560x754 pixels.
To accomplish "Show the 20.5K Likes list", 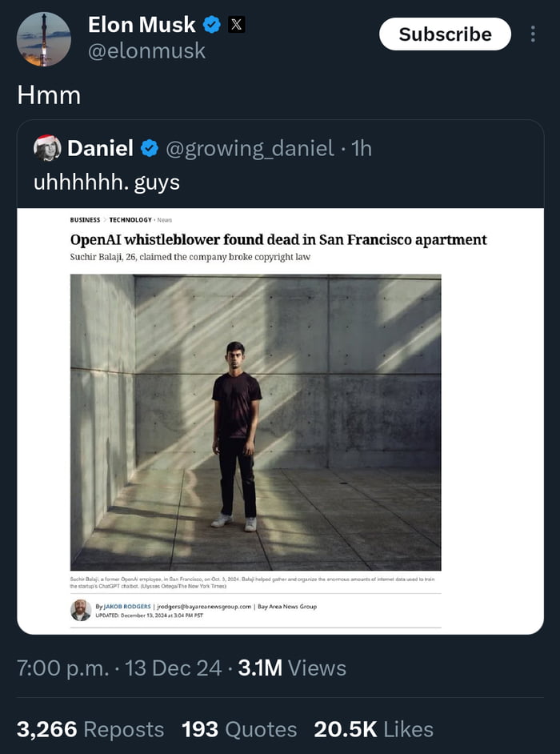I will pyautogui.click(x=374, y=729).
